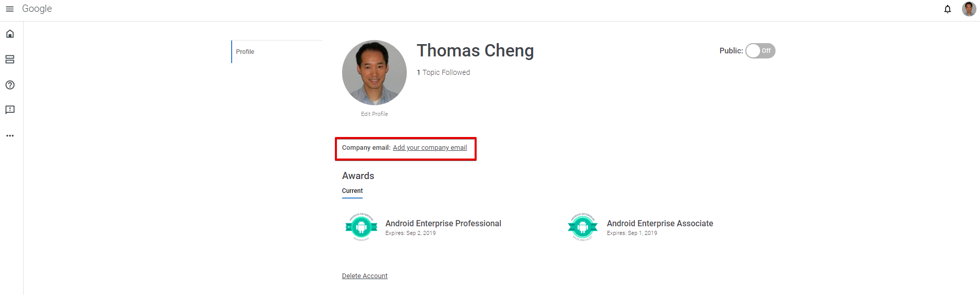Viewport: 980px width, 295px height.
Task: Click the feedback speech bubble icon
Action: pos(10,110)
